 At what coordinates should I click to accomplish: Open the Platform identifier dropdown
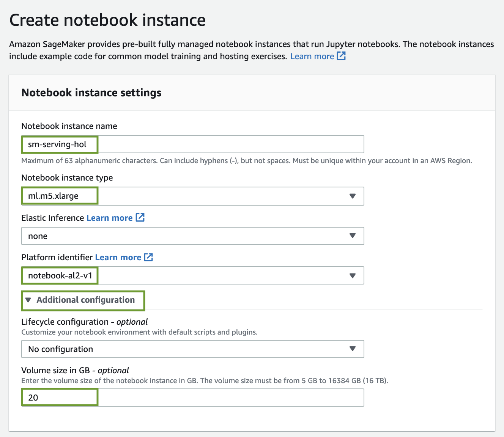pos(193,275)
